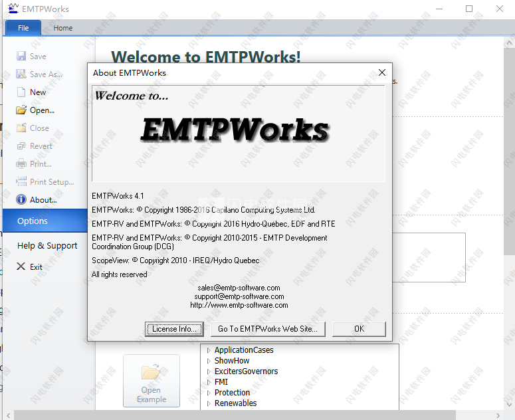The height and width of the screenshot is (420, 515).
Task: Select the ExcitersGovernors label
Action: coord(247,371)
